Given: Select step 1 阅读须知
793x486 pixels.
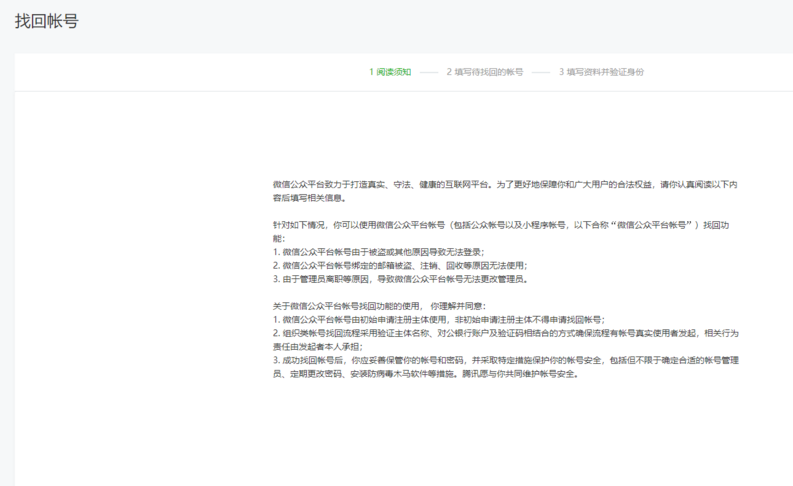Looking at the screenshot, I should click(x=390, y=72).
